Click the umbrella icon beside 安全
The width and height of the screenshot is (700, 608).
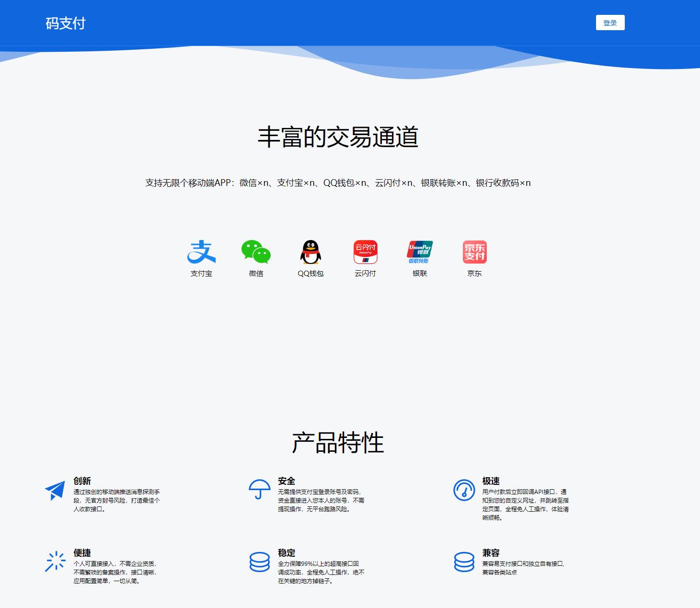tap(259, 490)
